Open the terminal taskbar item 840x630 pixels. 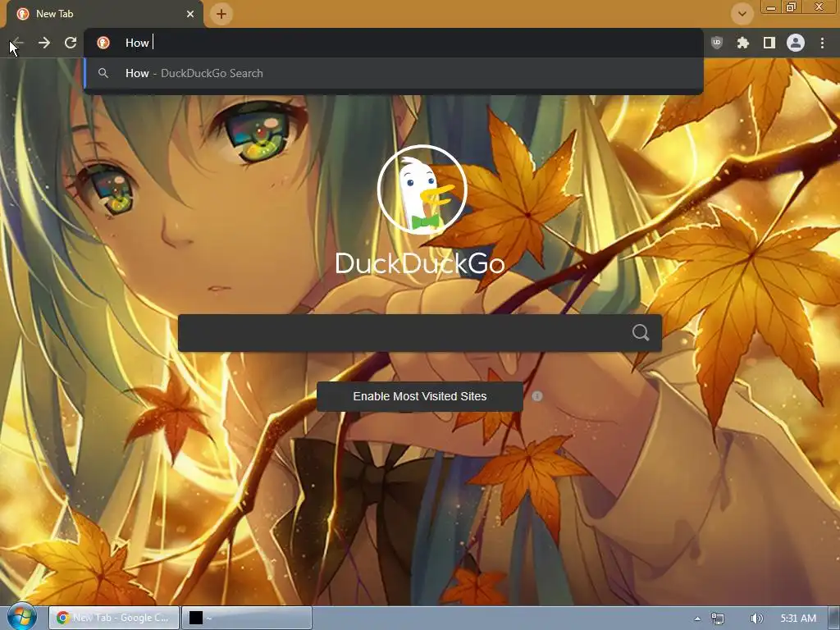(x=247, y=618)
